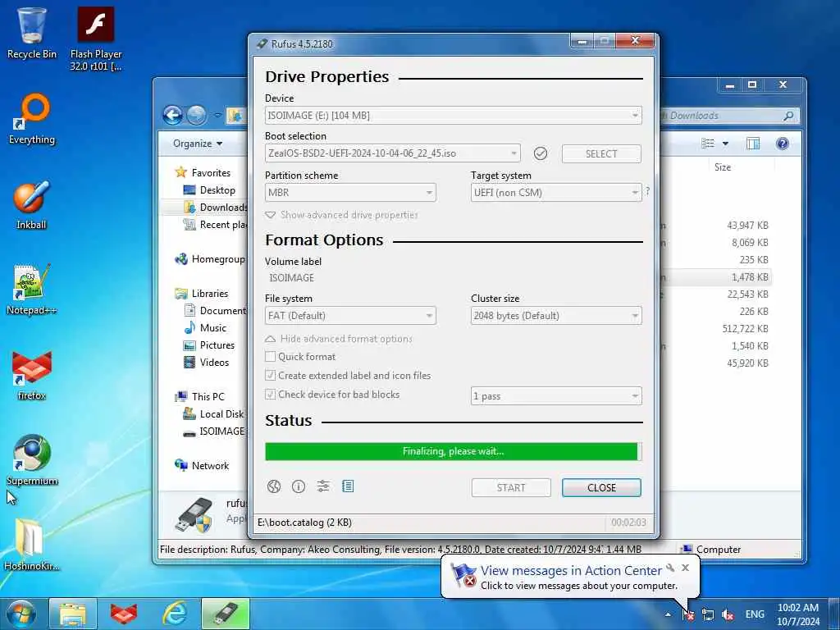Open the Partition scheme MBR dropdown
The height and width of the screenshot is (630, 840).
[x=350, y=193]
